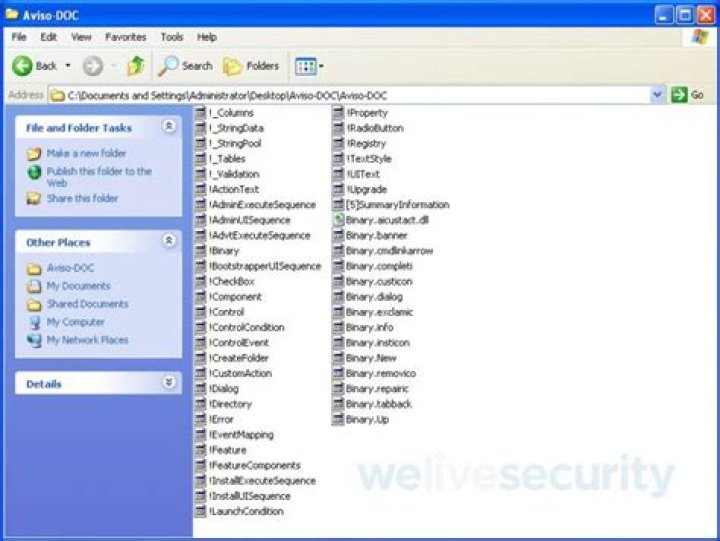
Task: Select the !LaunchCondition file
Action: pyautogui.click(x=245, y=512)
